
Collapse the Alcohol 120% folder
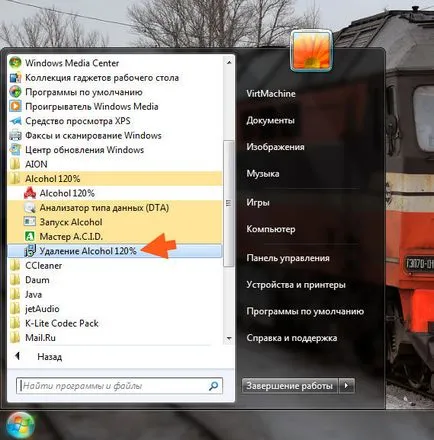click(x=114, y=179)
